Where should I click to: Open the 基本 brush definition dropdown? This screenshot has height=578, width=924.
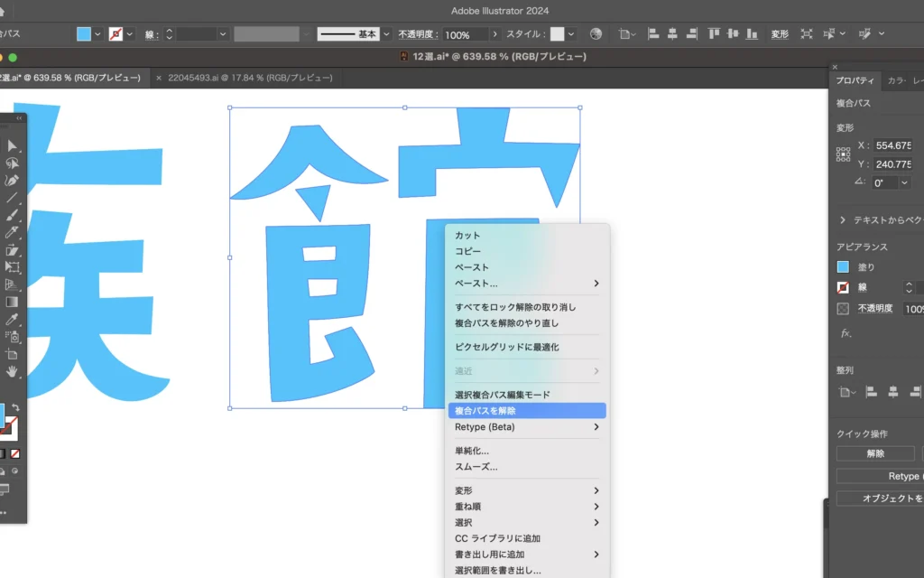(x=387, y=34)
